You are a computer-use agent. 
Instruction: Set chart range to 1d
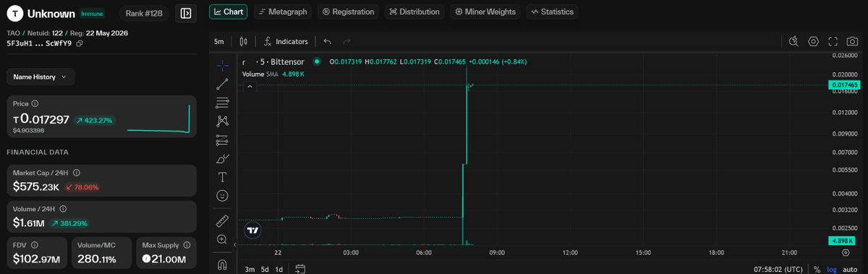tap(279, 269)
